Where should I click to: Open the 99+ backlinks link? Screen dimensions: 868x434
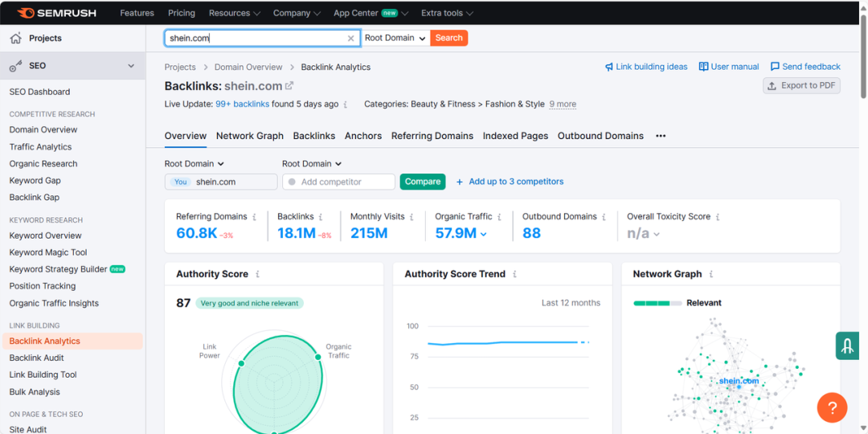click(x=243, y=104)
